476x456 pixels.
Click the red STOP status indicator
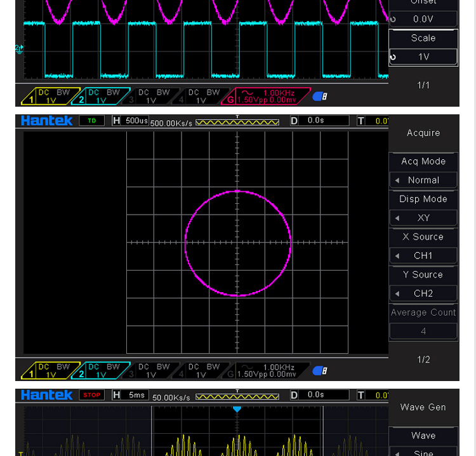(x=92, y=395)
